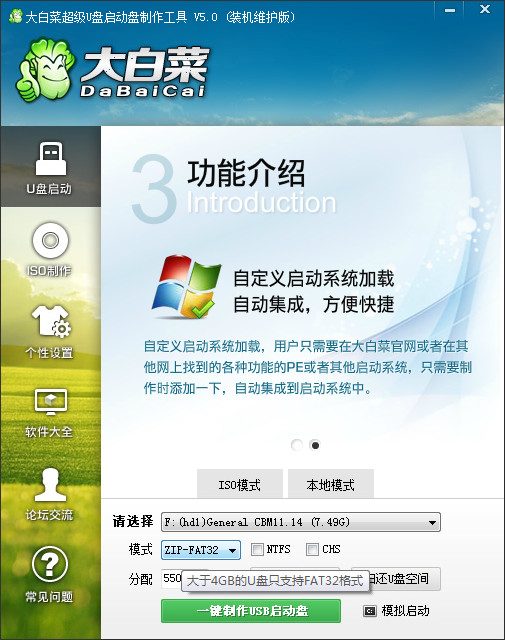Open 软件大全 monitor icon
The image size is (505, 640).
tap(51, 402)
